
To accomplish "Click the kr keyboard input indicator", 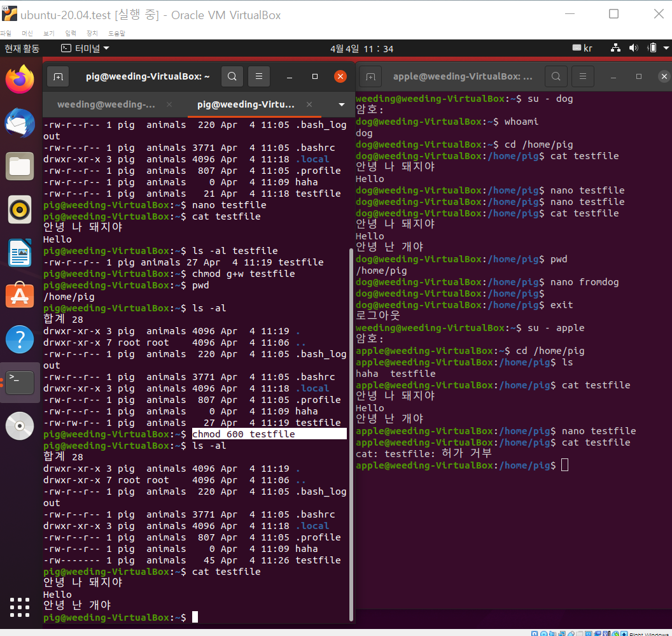I will click(x=582, y=48).
